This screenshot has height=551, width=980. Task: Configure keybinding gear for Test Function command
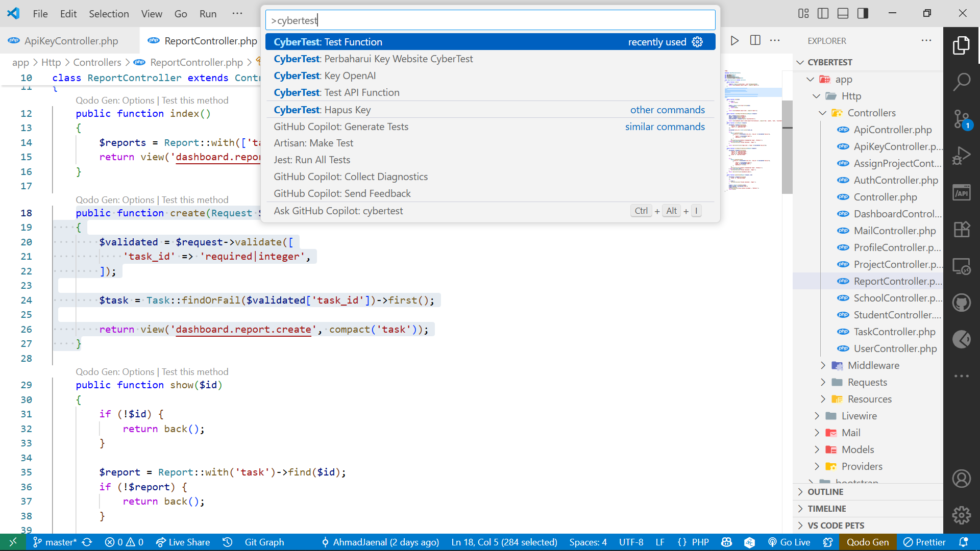[697, 42]
